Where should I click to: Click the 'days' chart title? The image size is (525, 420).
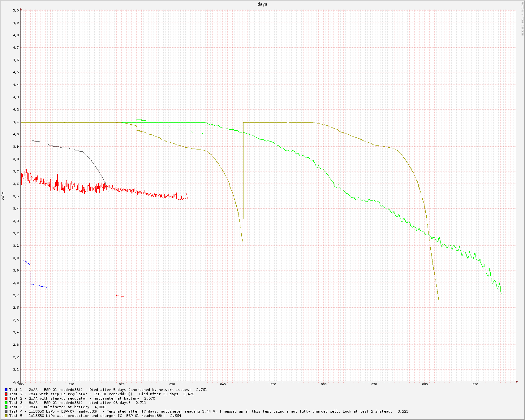click(262, 4)
